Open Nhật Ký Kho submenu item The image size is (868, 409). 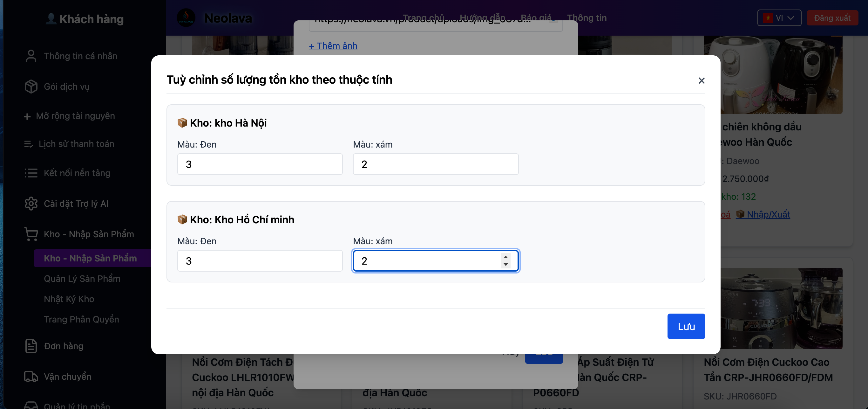click(x=69, y=299)
